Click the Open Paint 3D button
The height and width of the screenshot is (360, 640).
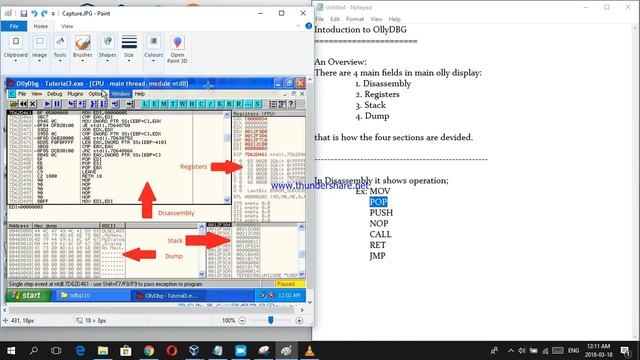pyautogui.click(x=177, y=49)
